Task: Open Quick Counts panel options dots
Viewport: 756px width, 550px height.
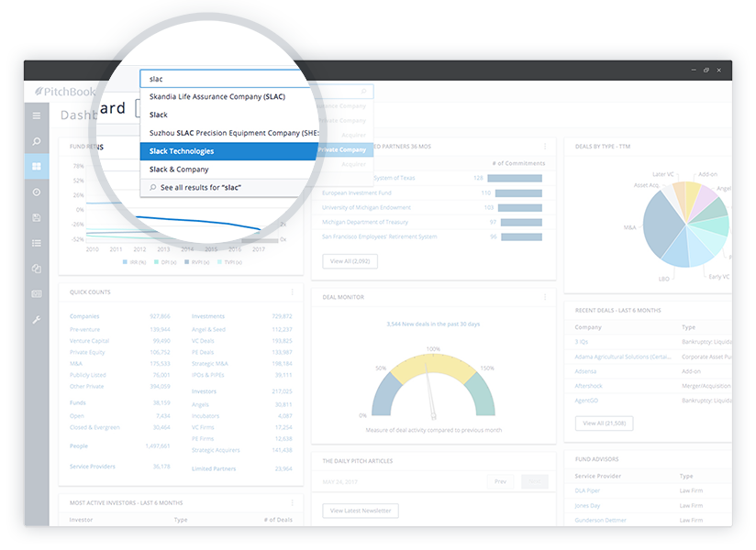Action: click(x=292, y=291)
